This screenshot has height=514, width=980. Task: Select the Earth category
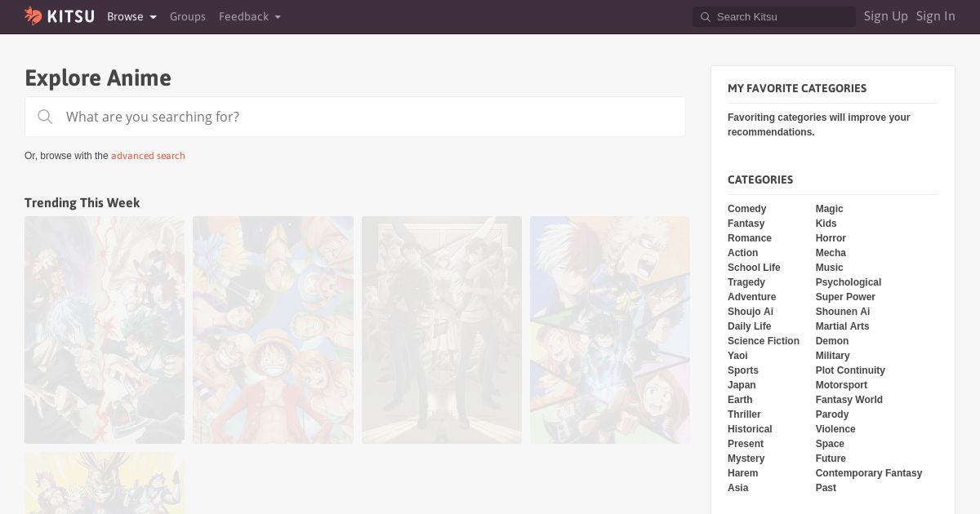tap(740, 400)
